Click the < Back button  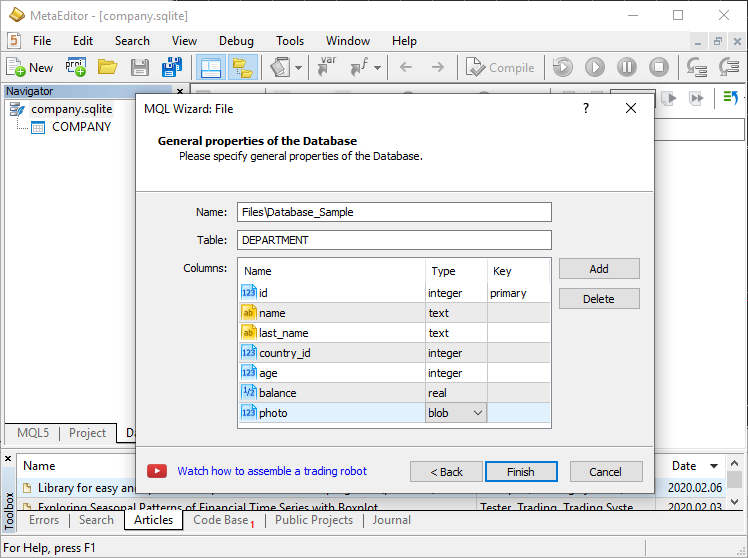[446, 472]
